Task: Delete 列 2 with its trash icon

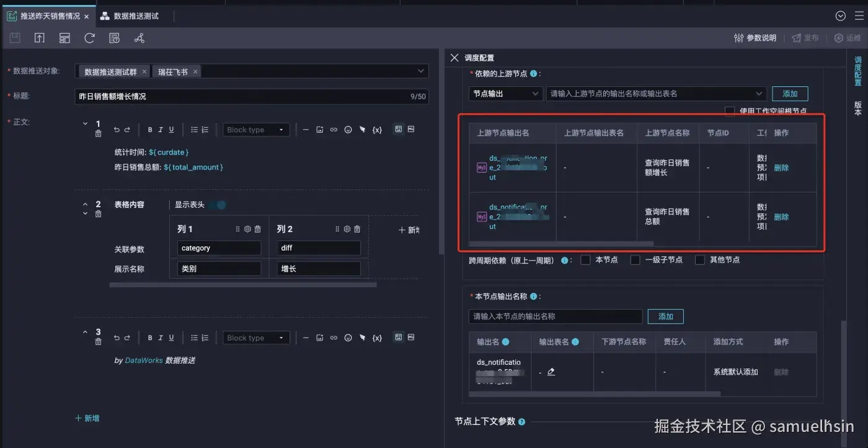Action: (x=357, y=229)
